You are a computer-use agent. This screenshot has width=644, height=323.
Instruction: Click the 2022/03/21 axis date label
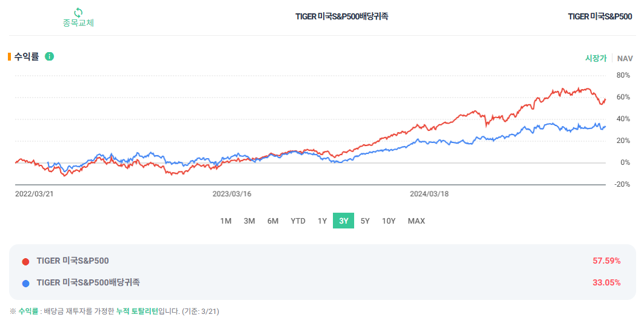click(x=34, y=194)
